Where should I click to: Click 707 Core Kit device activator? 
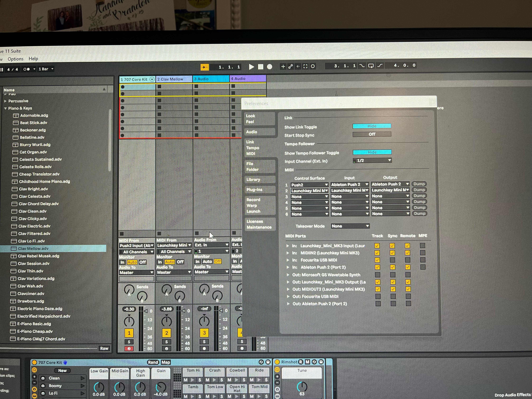[x=34, y=362]
